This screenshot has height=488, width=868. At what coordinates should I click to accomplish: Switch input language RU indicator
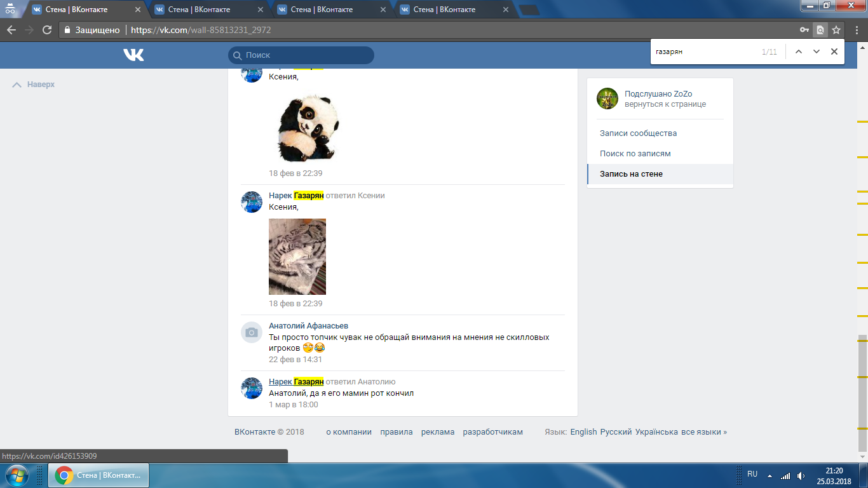pyautogui.click(x=752, y=474)
